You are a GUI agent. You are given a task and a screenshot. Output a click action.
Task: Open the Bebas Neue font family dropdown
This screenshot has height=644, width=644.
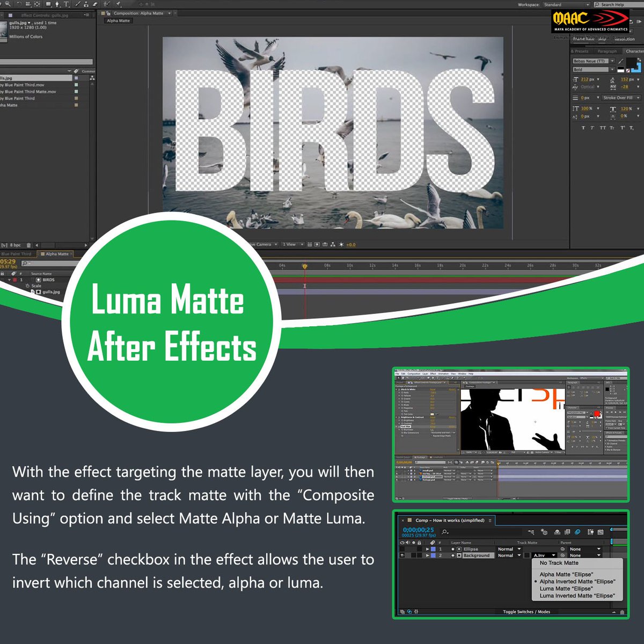coord(594,61)
